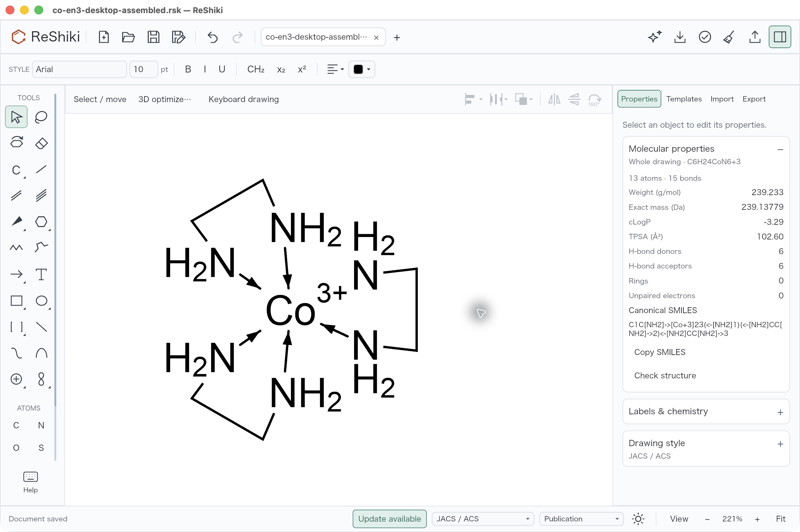Screen dimensions: 800x532
Task: Toggle superscript formatting
Action: point(302,69)
